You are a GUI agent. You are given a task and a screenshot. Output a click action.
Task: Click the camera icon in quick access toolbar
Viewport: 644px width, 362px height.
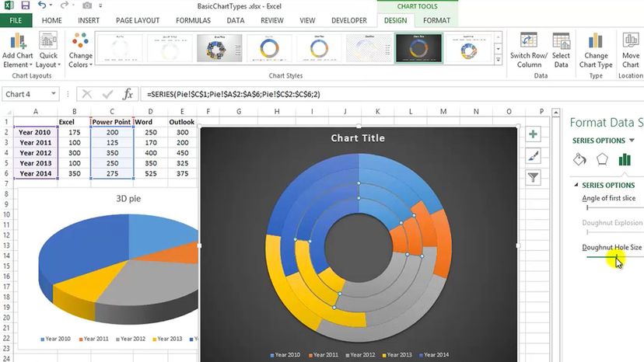pos(87,5)
